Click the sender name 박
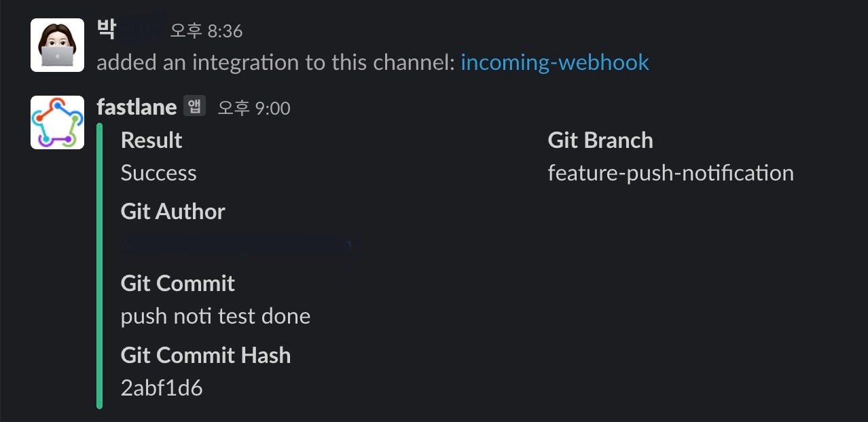The width and height of the screenshot is (868, 422). pyautogui.click(x=107, y=29)
